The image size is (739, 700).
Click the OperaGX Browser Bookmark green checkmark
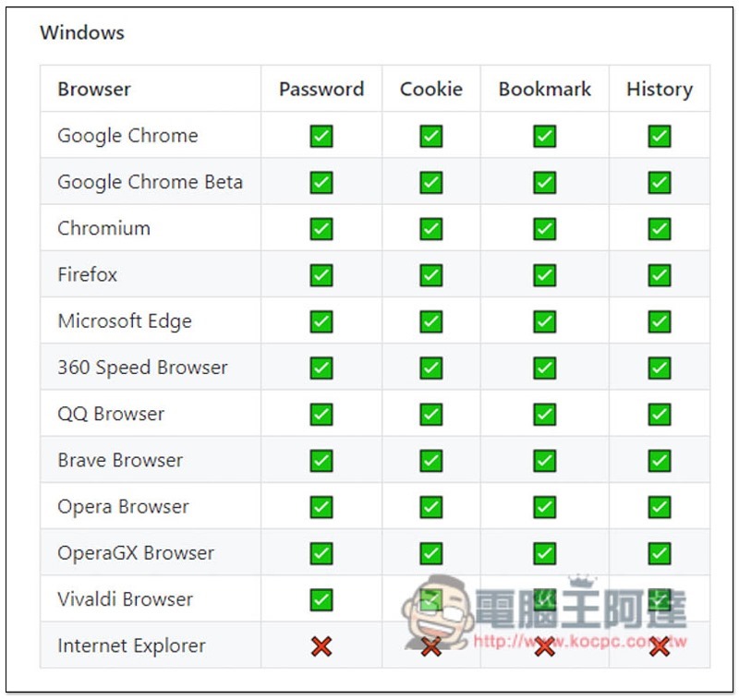[544, 553]
